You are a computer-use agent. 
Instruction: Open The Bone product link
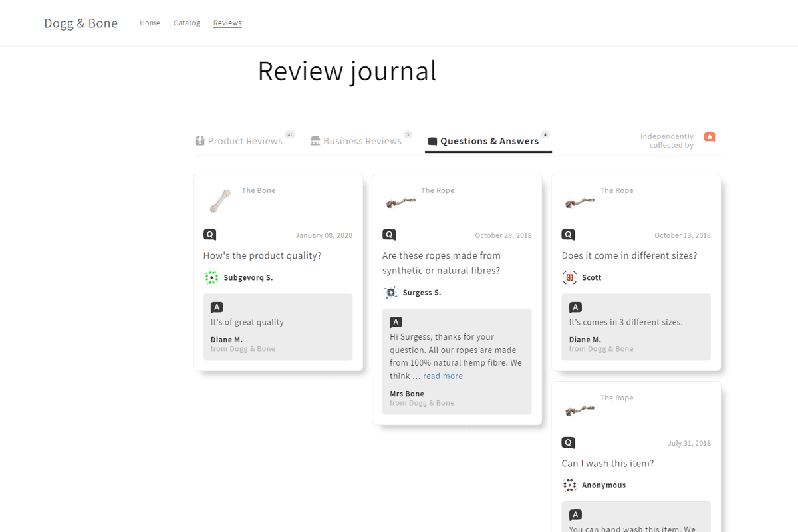pos(259,190)
